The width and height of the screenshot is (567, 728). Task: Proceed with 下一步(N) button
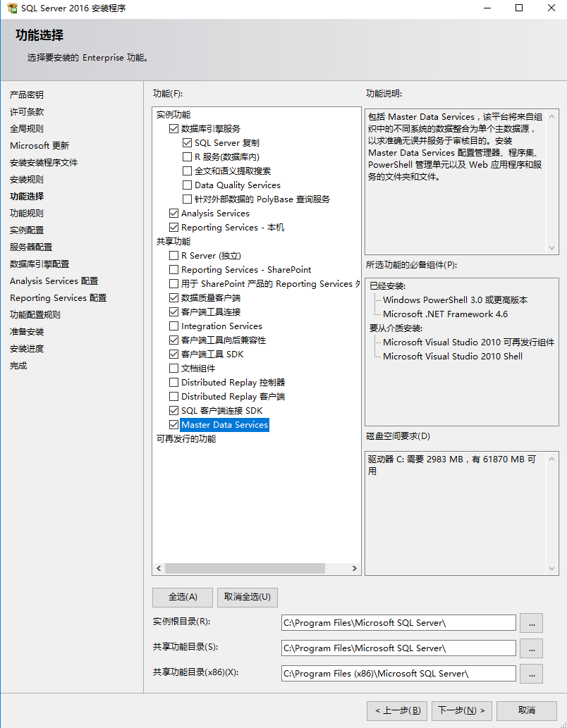point(461,710)
